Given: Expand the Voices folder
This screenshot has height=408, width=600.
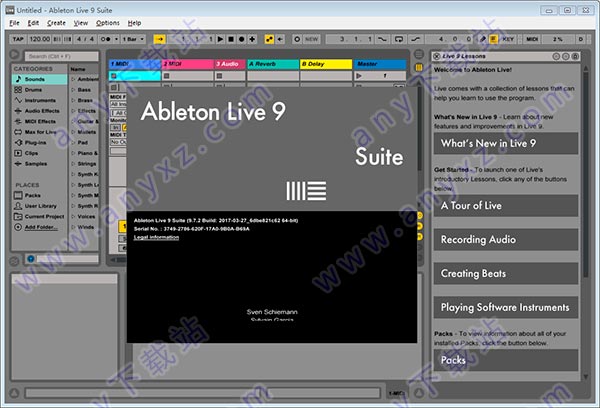Looking at the screenshot, I should 73,216.
